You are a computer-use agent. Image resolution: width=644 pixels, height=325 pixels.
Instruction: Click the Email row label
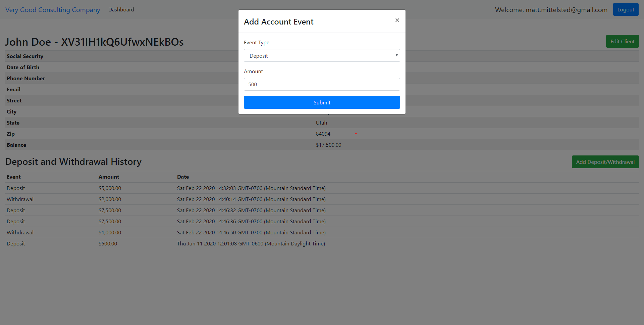coord(13,89)
